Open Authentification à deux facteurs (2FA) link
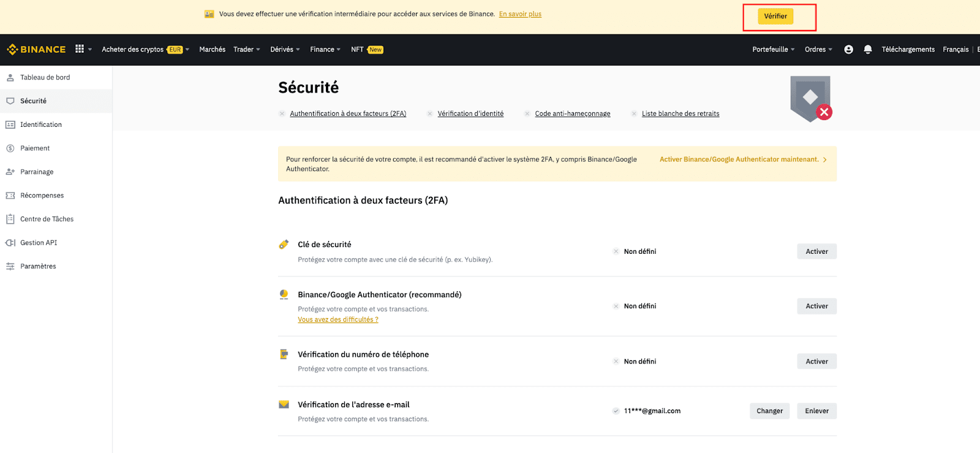The height and width of the screenshot is (453, 980). (x=348, y=113)
